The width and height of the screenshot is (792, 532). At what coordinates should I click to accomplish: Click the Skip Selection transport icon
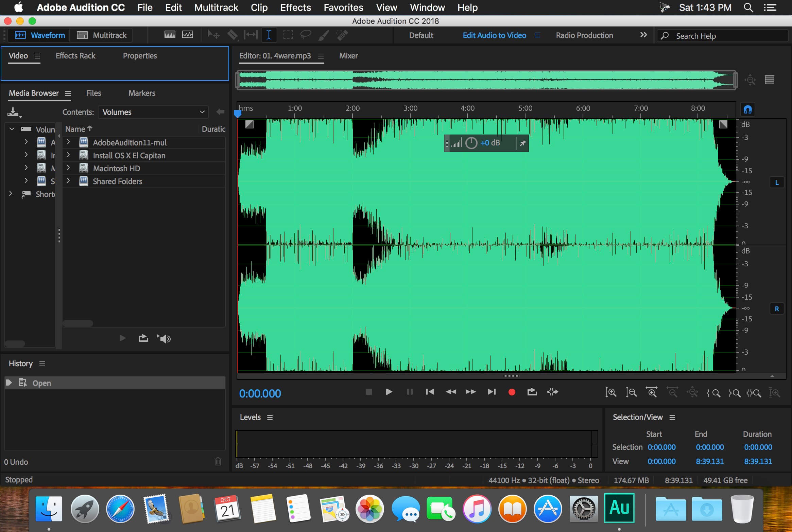[x=553, y=392]
